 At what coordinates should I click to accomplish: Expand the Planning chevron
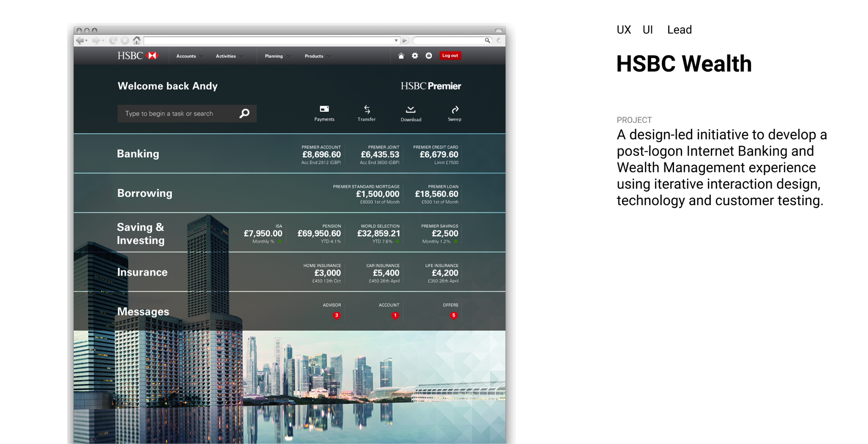click(x=288, y=56)
